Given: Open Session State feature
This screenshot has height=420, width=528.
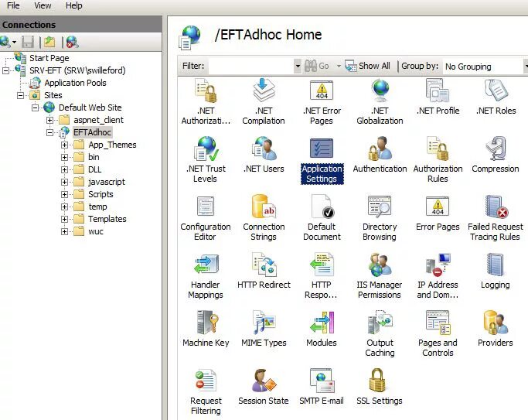Looking at the screenshot, I should 264,387.
